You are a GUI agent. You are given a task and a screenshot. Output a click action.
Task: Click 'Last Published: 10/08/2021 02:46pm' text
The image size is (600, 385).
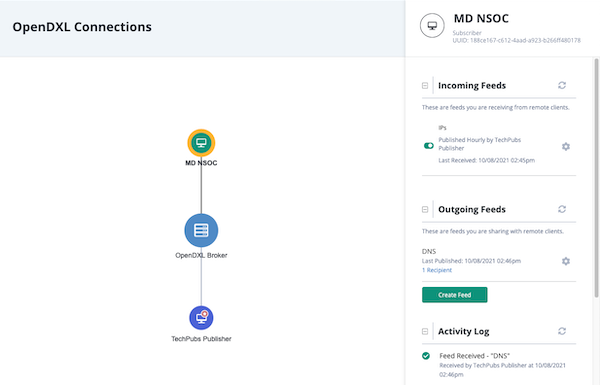471,261
